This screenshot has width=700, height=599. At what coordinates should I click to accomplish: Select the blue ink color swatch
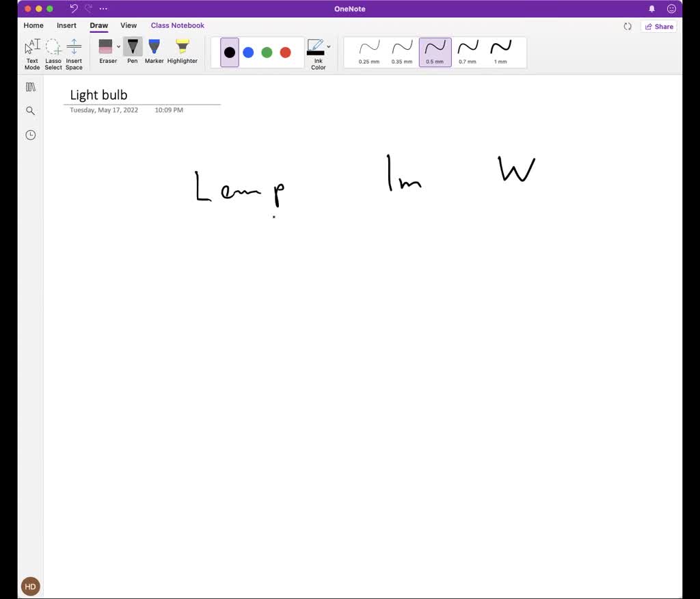248,51
